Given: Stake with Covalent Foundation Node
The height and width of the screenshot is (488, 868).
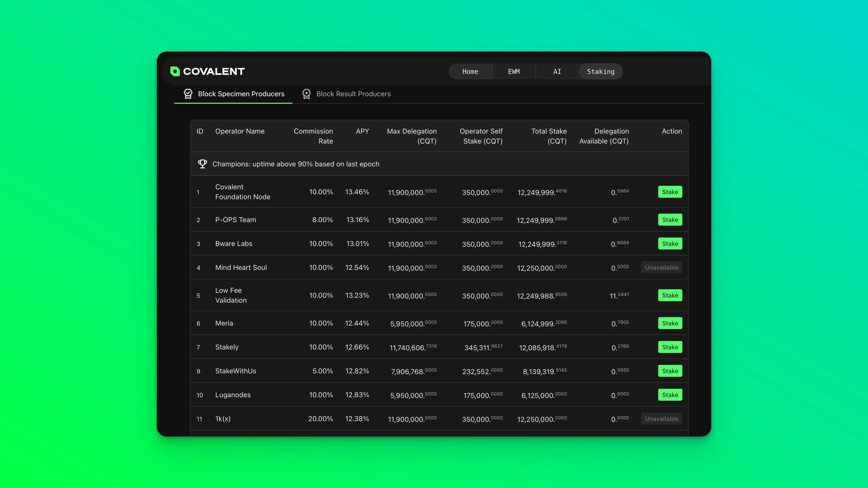Looking at the screenshot, I should click(670, 192).
